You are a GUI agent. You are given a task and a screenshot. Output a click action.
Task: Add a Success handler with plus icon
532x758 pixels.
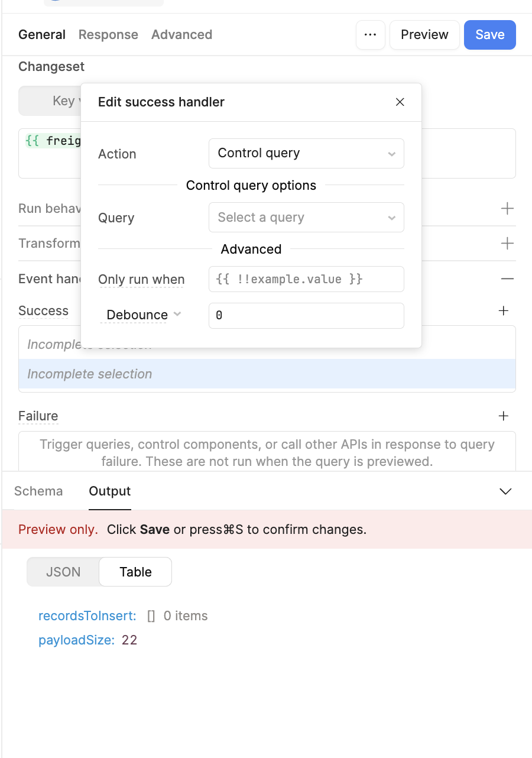tap(504, 311)
